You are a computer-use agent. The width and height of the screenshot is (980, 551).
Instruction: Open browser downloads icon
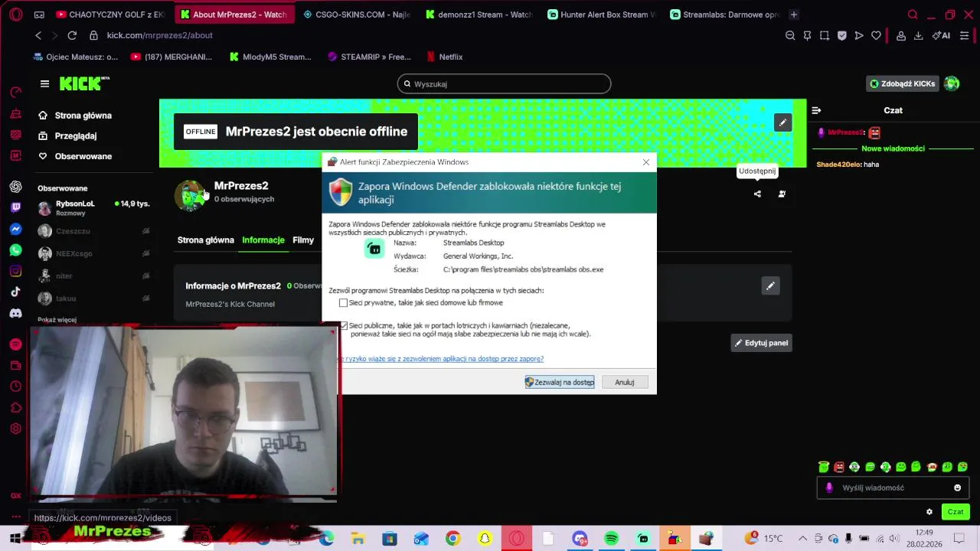pos(918,35)
